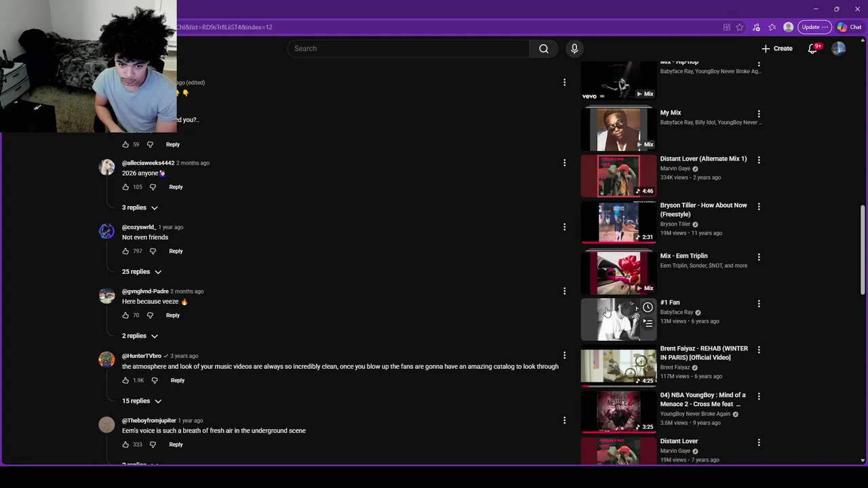Open Brent Faiyaz REHAB video title
Viewport: 868px width, 488px height.
coord(704,353)
